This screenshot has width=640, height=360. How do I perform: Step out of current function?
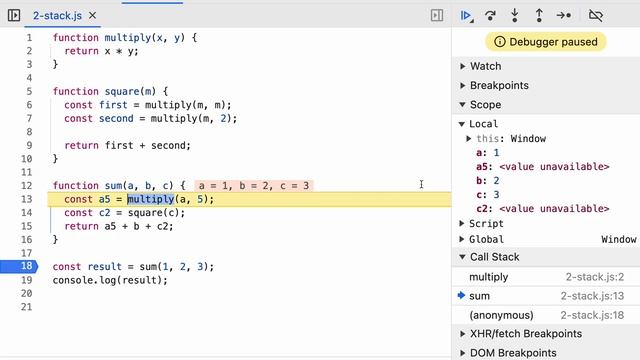539,16
